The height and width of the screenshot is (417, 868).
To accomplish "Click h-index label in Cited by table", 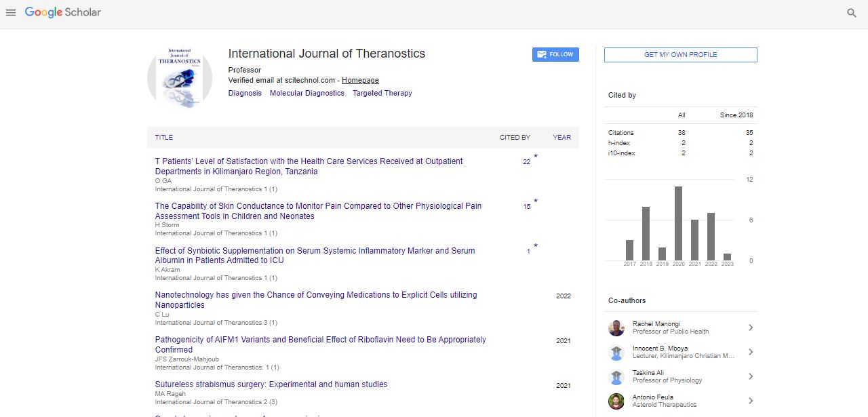I will pyautogui.click(x=619, y=143).
